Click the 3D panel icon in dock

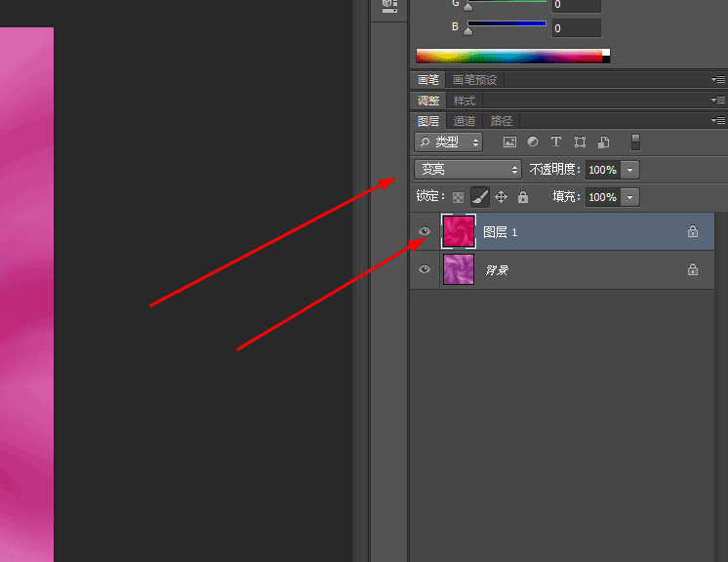pos(389,6)
